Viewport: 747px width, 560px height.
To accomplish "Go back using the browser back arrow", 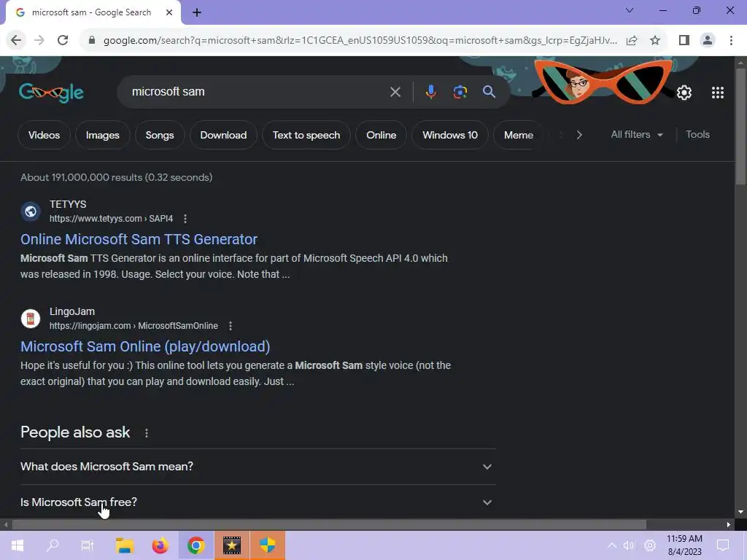I will click(16, 40).
